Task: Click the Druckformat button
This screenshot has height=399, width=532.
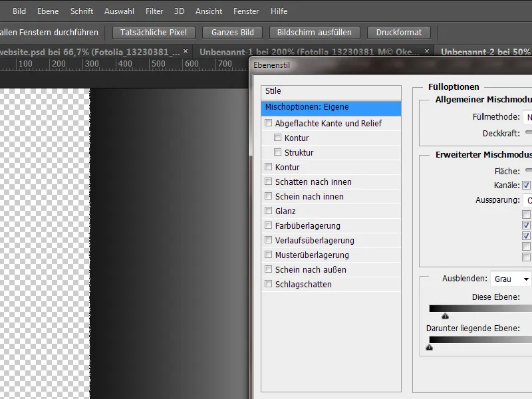Action: (x=398, y=33)
